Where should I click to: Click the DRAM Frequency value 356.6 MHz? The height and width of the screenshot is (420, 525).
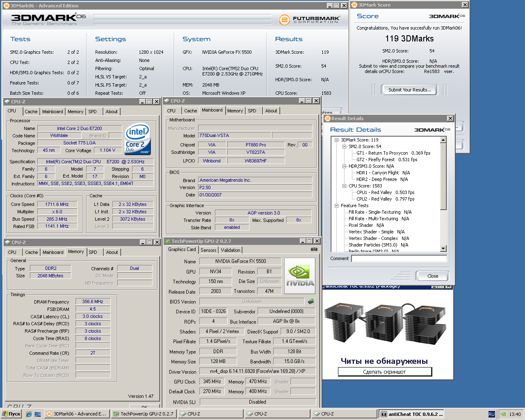point(93,301)
